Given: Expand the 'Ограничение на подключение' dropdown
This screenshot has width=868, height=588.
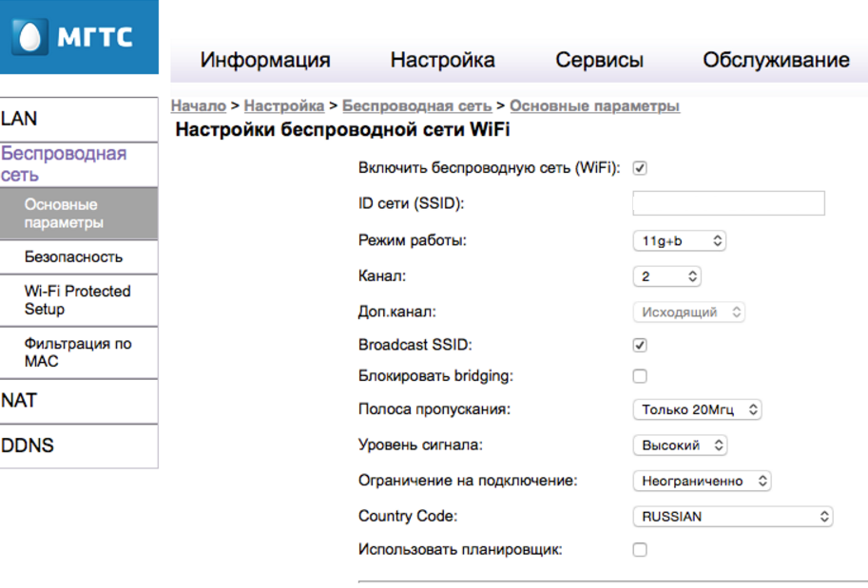Looking at the screenshot, I should tap(702, 481).
